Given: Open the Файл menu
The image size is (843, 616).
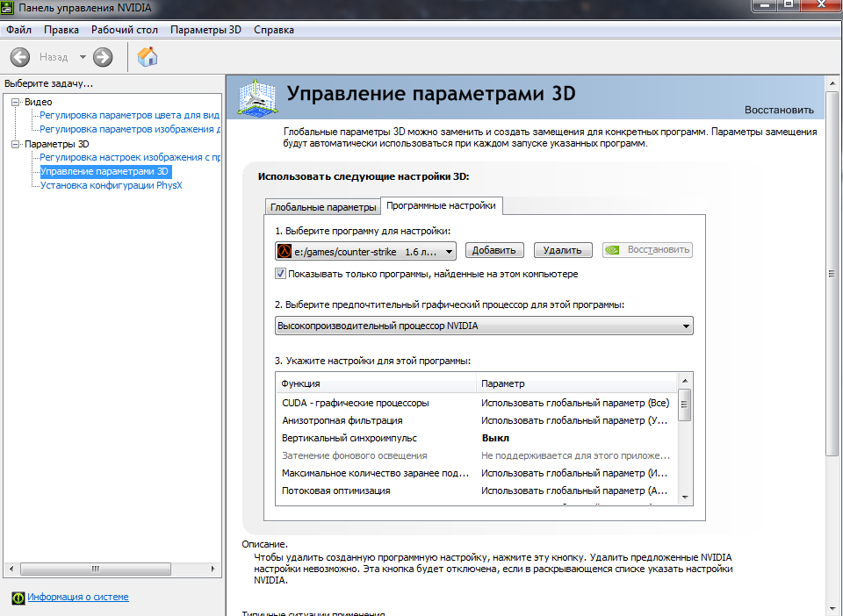Looking at the screenshot, I should point(18,30).
